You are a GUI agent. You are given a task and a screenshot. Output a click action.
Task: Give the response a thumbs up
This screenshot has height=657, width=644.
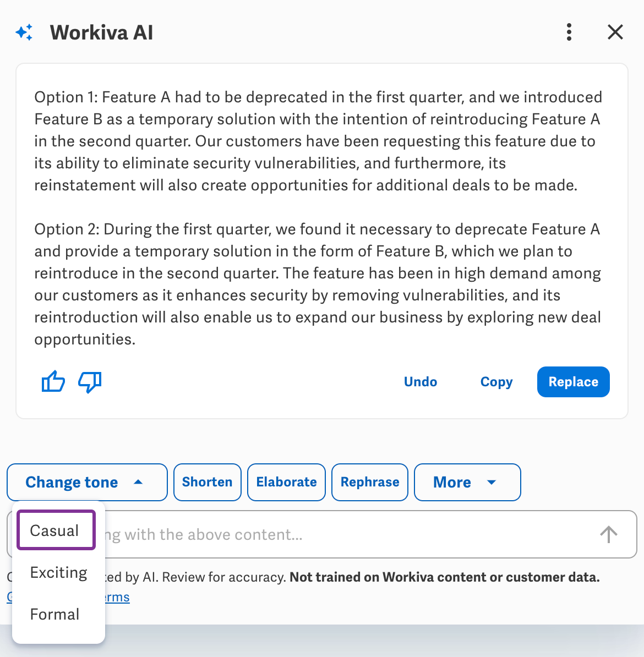[x=53, y=381]
